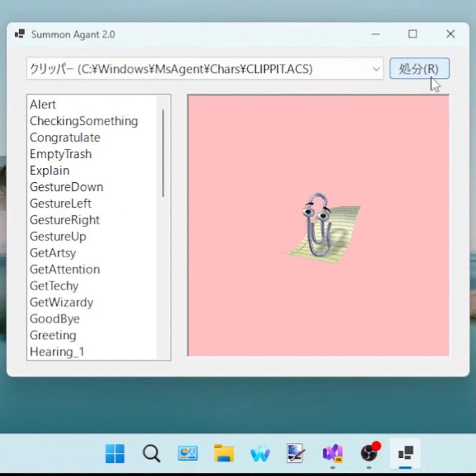
Task: Click the 処分(R) dispose button
Action: click(x=419, y=69)
